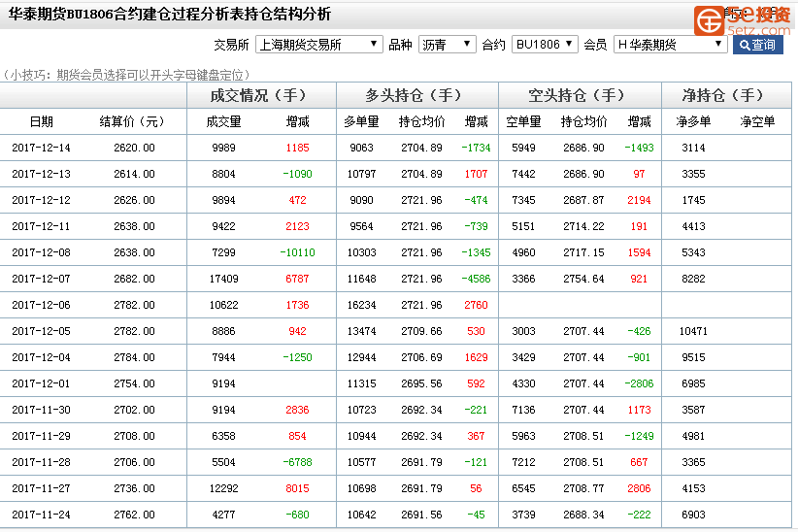Select the date cell 2017-12-08
This screenshot has height=532, width=798.
tap(41, 253)
